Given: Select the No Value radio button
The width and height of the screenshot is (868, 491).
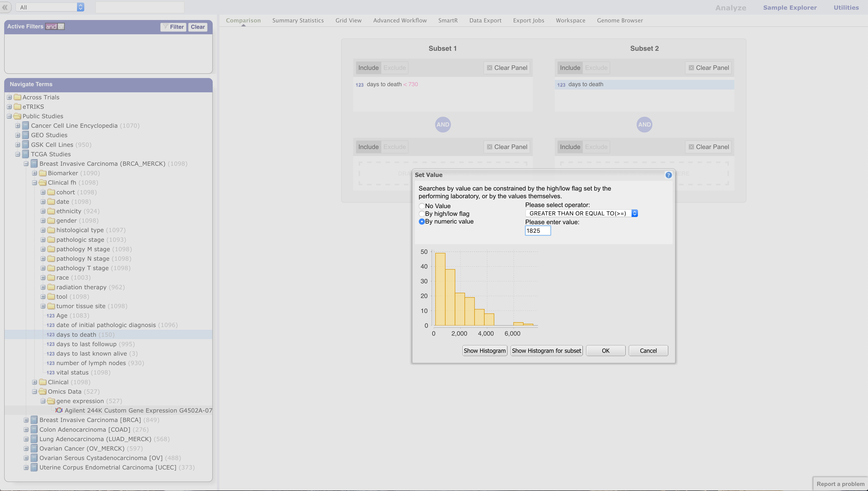Looking at the screenshot, I should point(421,206).
